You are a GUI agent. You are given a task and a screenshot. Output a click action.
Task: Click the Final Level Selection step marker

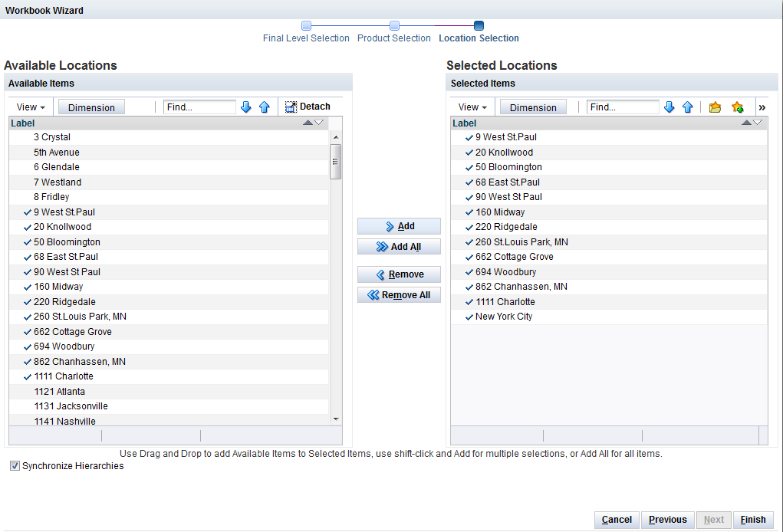[306, 25]
